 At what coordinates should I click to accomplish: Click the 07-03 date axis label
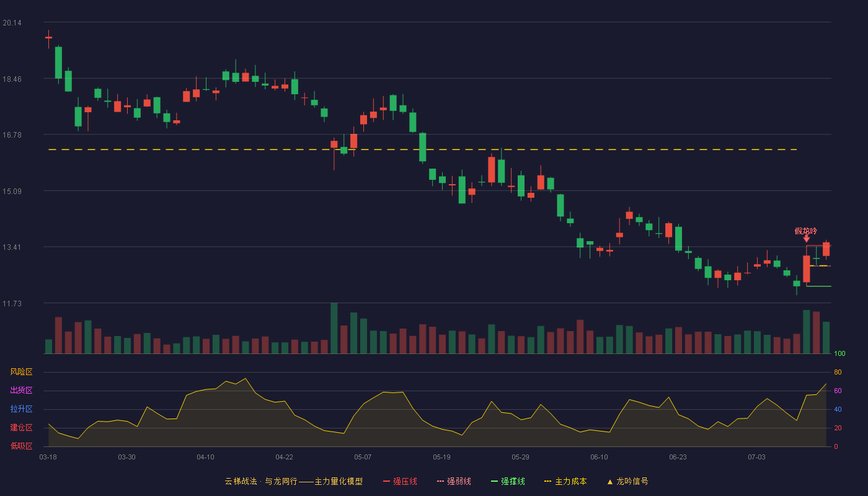click(756, 457)
